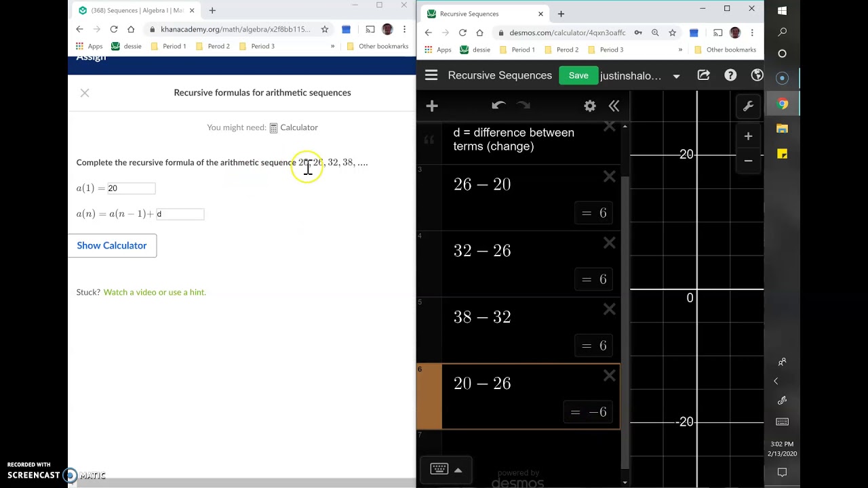Select the 20 − 26 expression row

click(518, 396)
